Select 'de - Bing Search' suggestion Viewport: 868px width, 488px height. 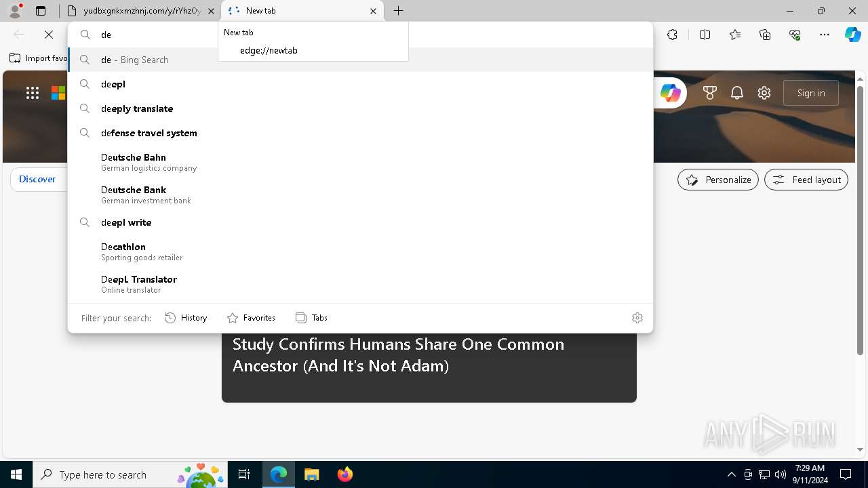click(360, 60)
